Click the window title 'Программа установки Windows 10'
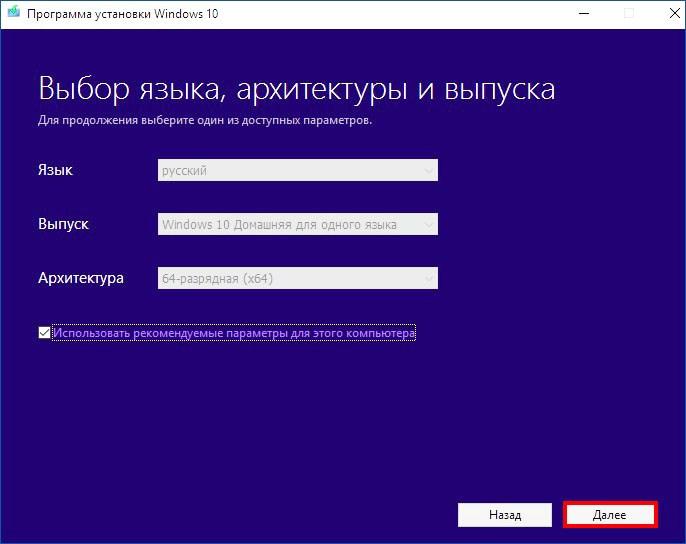The width and height of the screenshot is (686, 544). point(122,14)
